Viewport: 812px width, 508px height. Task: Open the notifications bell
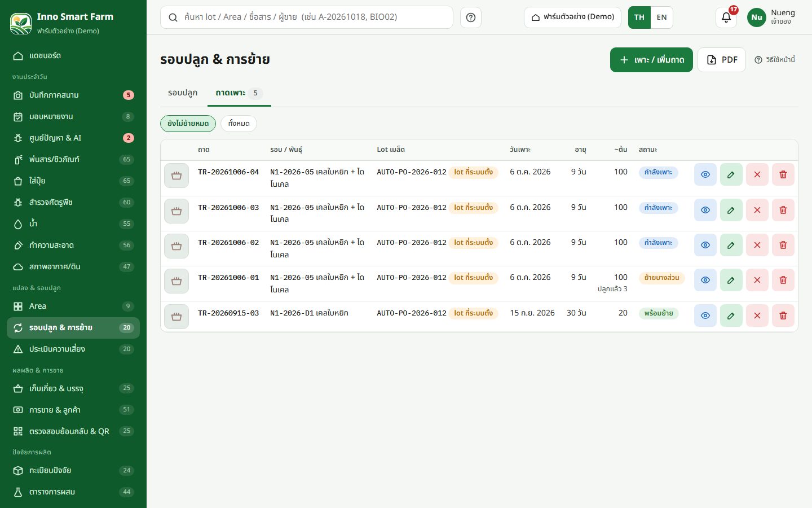click(726, 17)
